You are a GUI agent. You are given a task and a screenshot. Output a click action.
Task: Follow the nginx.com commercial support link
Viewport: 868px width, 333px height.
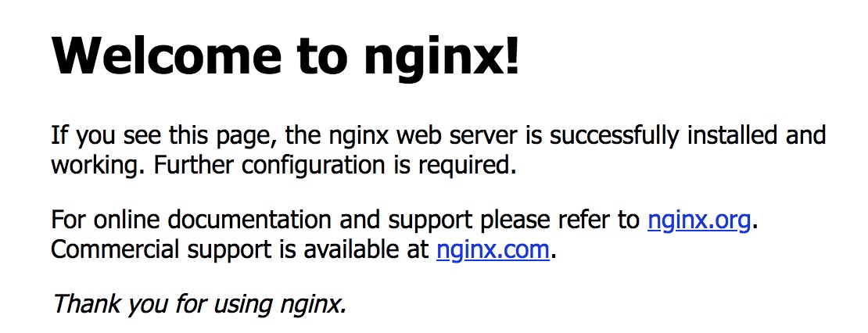(493, 249)
